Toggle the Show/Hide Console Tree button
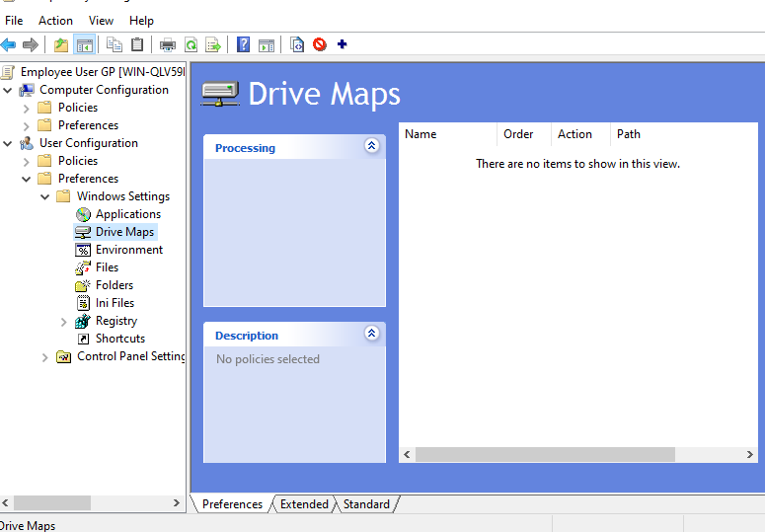 point(85,44)
